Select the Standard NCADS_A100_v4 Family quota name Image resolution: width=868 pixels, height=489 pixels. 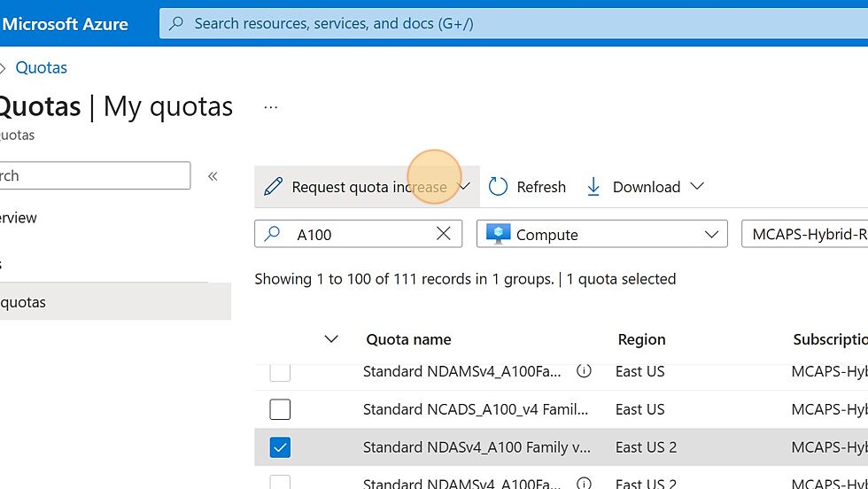click(476, 409)
